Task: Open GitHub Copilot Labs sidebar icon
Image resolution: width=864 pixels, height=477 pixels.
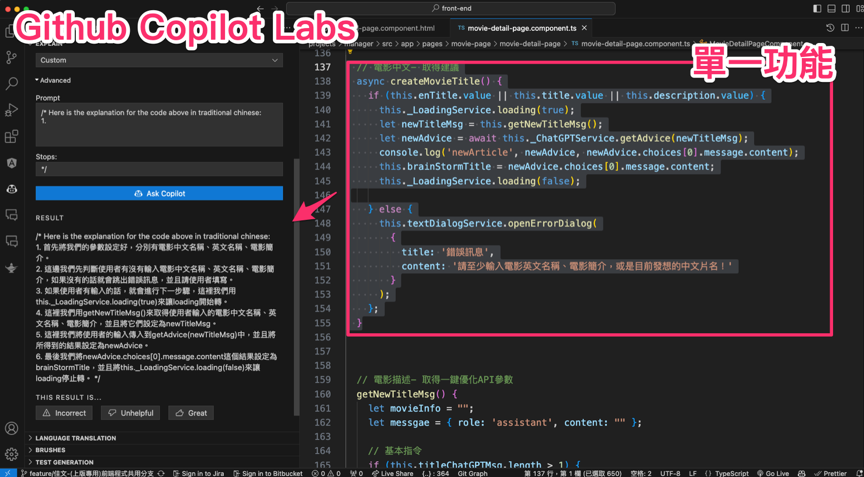Action: tap(11, 189)
